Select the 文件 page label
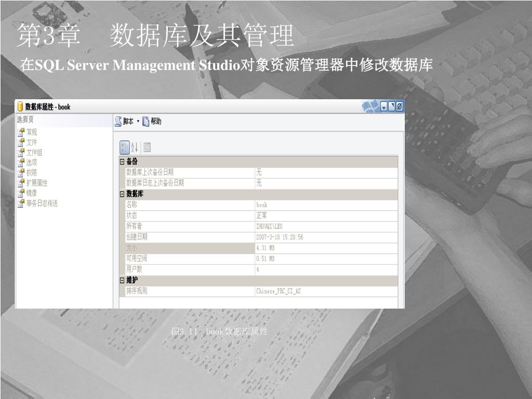 click(x=32, y=142)
